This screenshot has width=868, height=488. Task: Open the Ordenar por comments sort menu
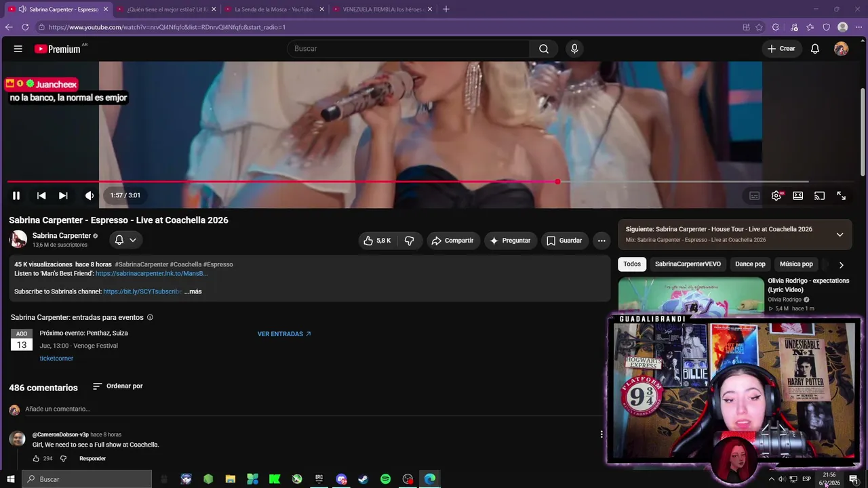117,386
